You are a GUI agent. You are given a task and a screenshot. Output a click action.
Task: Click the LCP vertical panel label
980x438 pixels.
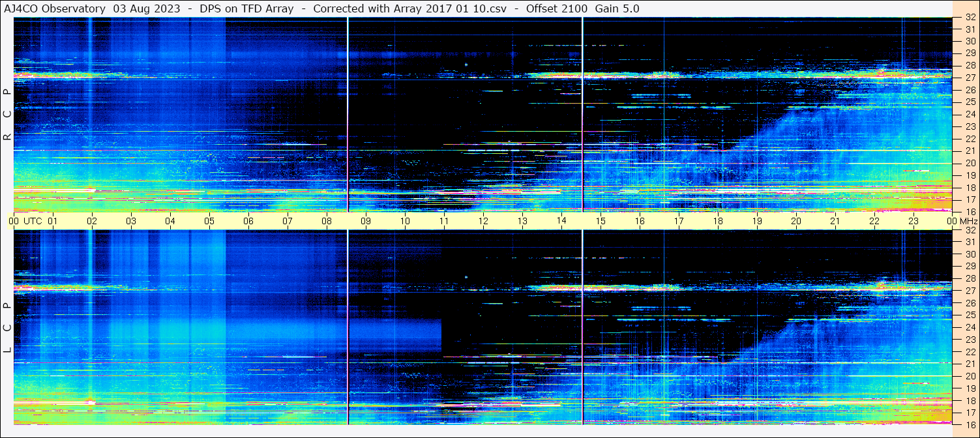click(7, 328)
